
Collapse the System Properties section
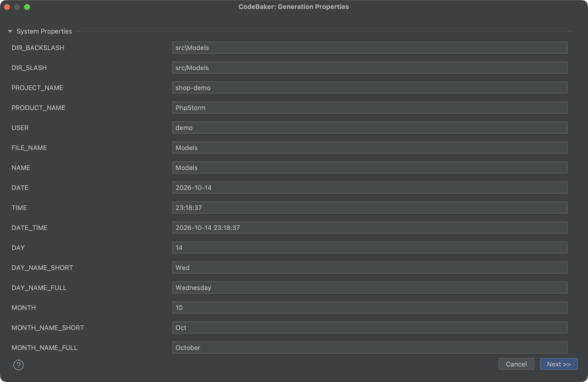point(10,31)
